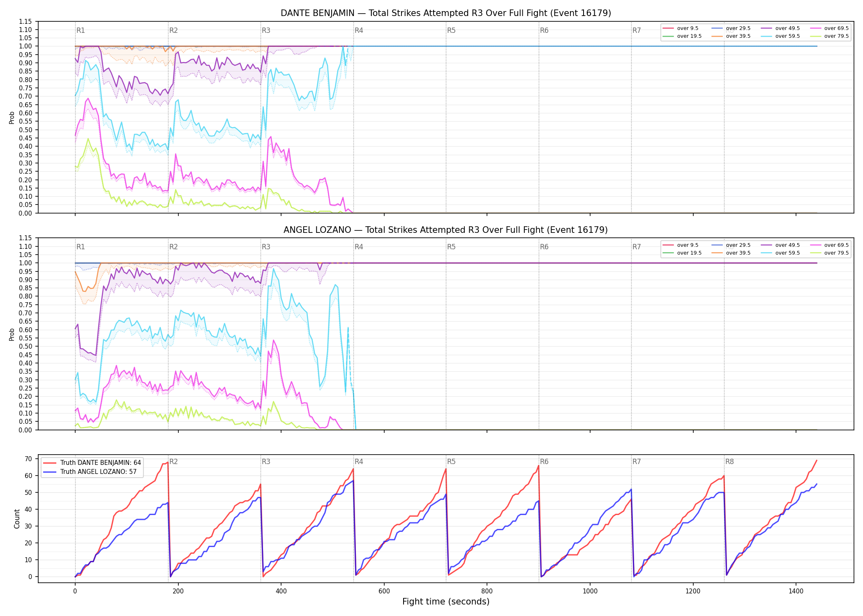Select 'over 79.5' legend entry in Dante chart
863x616 pixels.
(829, 36)
